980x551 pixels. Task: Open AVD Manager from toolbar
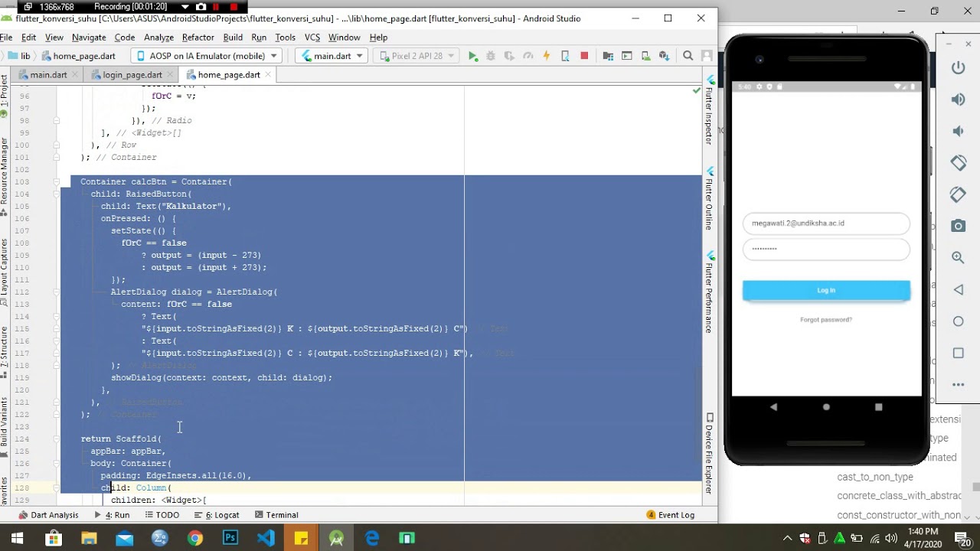645,56
